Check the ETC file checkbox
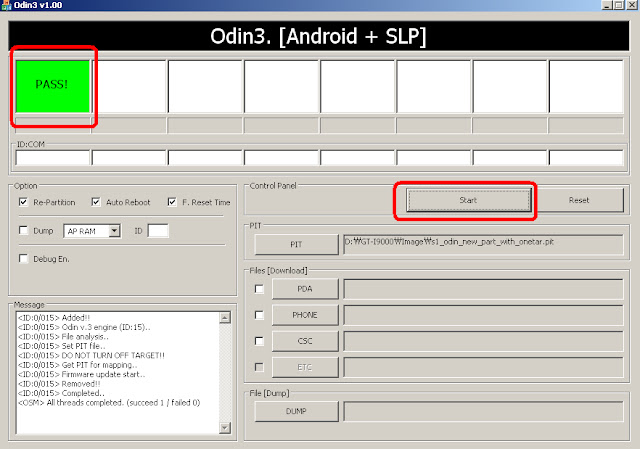This screenshot has height=449, width=640. pyautogui.click(x=259, y=367)
